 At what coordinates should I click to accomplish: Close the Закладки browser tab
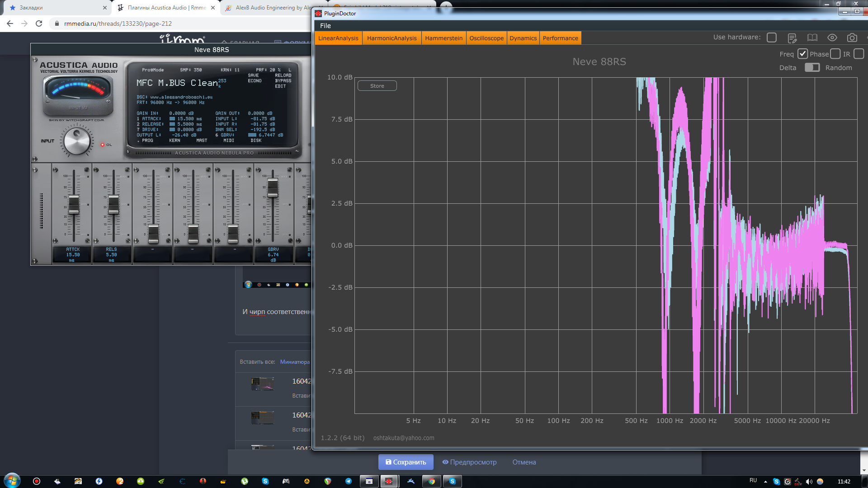click(105, 8)
